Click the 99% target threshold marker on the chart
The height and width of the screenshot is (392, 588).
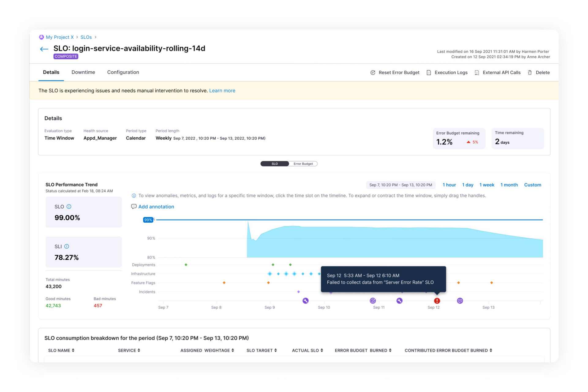point(148,220)
